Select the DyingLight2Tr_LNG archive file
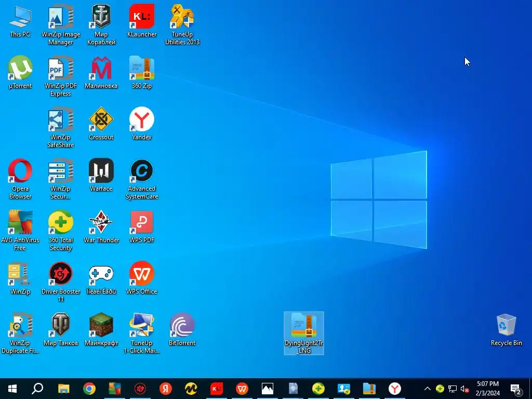Screen dimensions: 532x399 pyautogui.click(x=304, y=333)
